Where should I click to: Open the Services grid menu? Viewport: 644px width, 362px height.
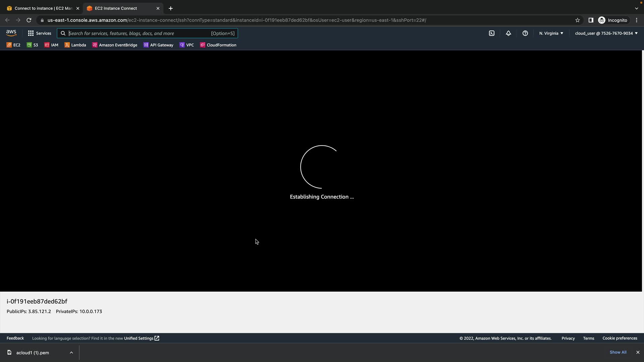point(40,33)
